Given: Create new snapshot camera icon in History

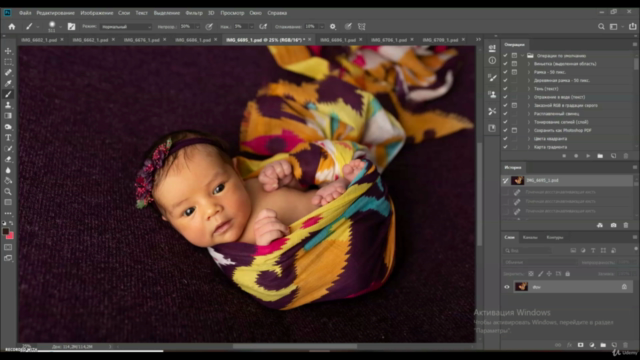Looking at the screenshot, I should click(613, 225).
